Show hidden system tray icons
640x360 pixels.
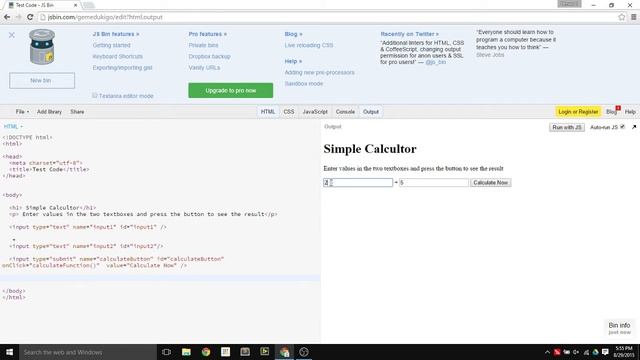click(x=547, y=352)
